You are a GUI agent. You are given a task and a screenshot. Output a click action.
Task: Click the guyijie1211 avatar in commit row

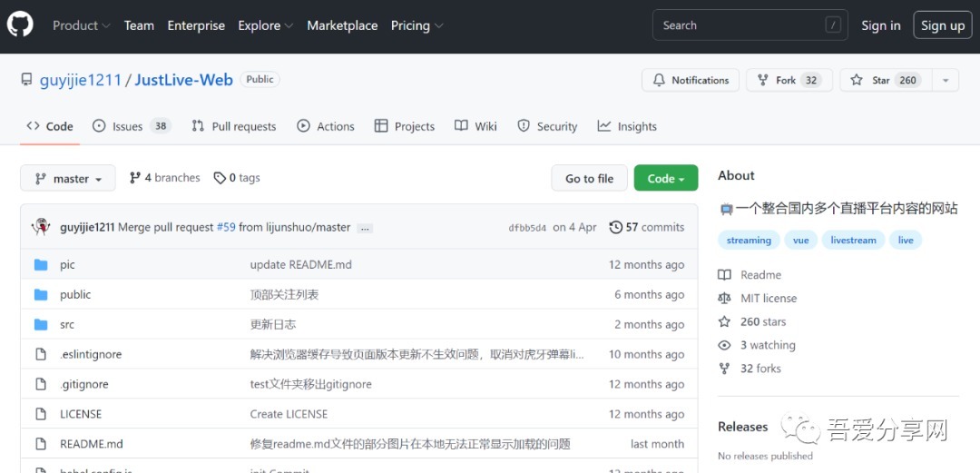pos(41,227)
